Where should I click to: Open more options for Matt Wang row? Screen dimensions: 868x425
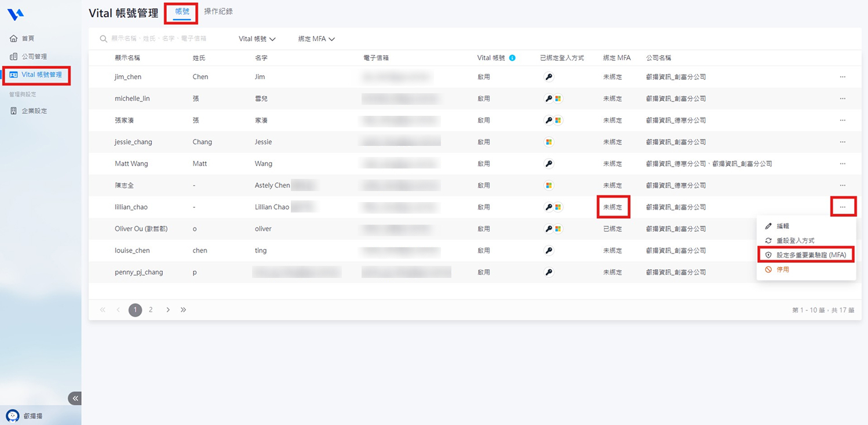[843, 164]
